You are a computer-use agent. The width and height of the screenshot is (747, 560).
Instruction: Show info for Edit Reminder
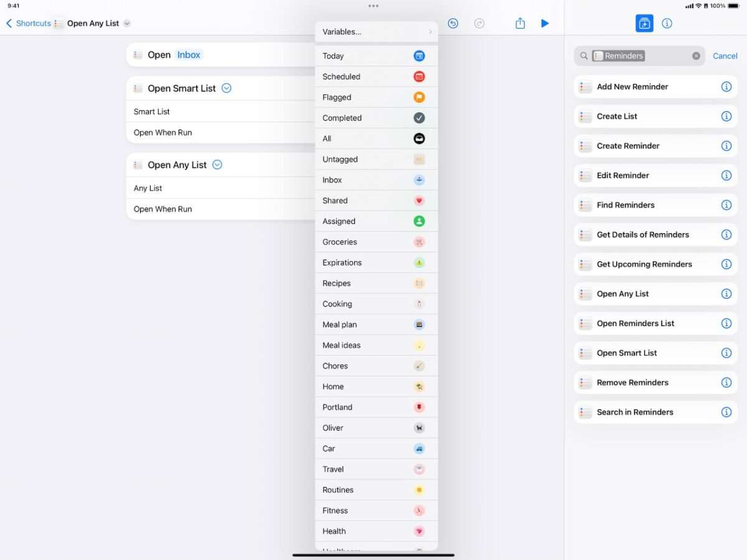(726, 175)
